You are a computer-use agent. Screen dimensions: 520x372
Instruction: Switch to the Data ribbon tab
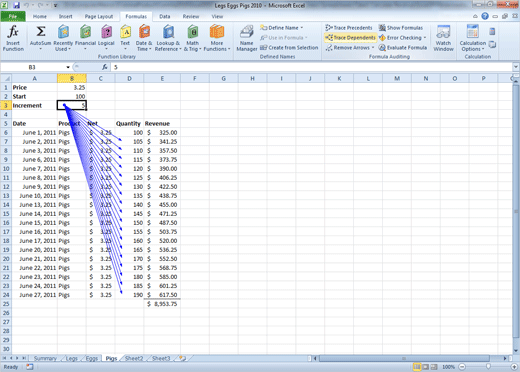coord(165,16)
